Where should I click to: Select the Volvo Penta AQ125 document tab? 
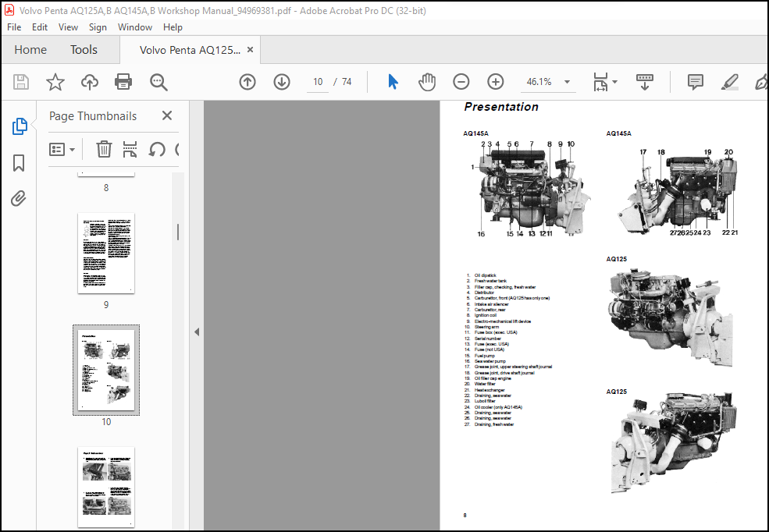[x=190, y=50]
